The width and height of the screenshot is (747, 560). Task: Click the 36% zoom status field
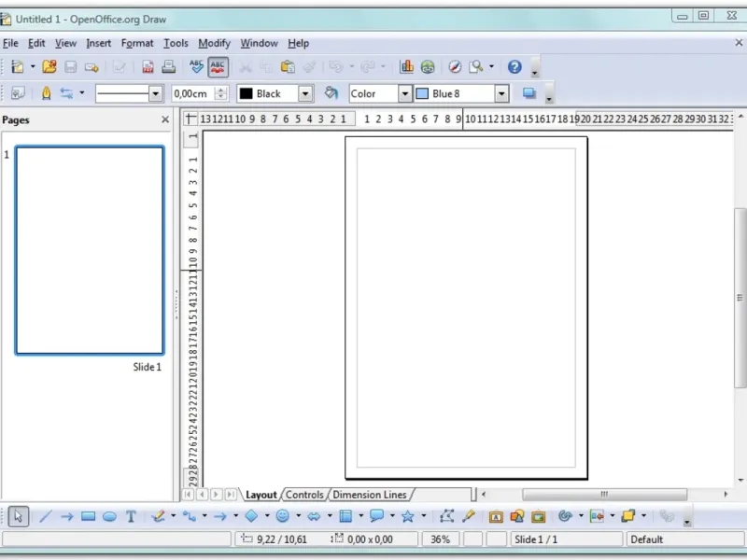coord(440,539)
